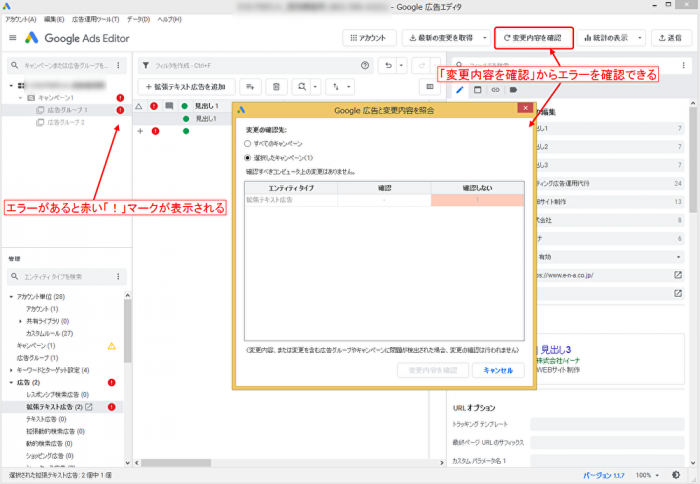Screen dimensions: 700x484
Task: Open the hamburger menu beside Google Ads Editor
Action: click(12, 38)
